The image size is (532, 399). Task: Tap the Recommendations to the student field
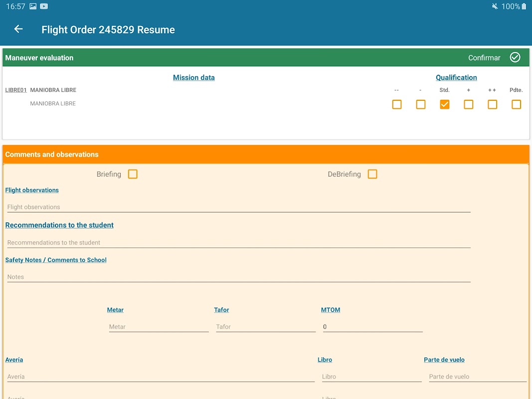(238, 242)
